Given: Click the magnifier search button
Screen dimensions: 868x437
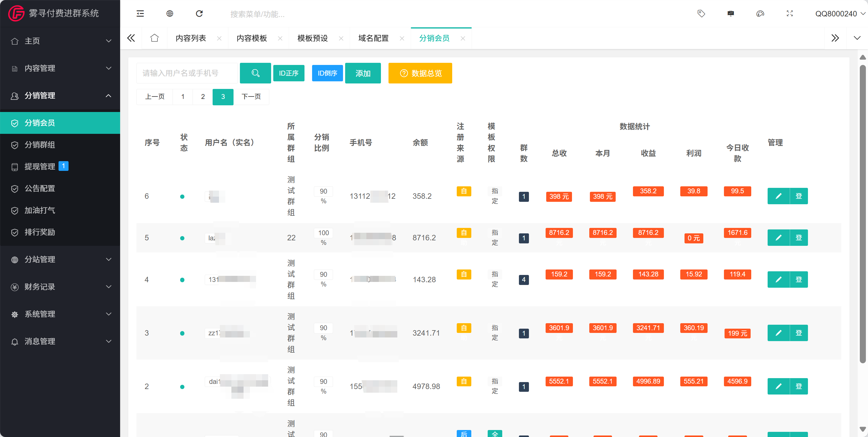Looking at the screenshot, I should (x=255, y=73).
